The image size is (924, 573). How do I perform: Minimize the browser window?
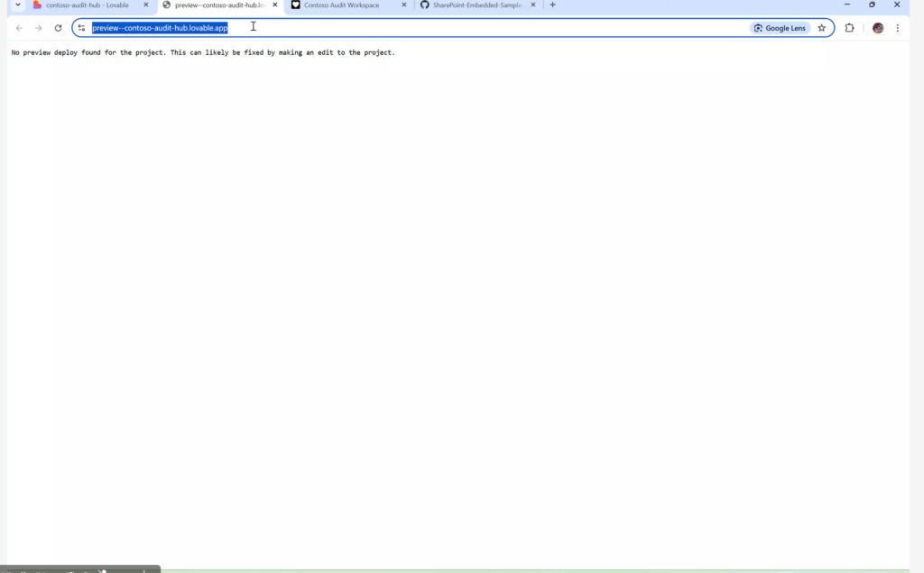coord(846,5)
